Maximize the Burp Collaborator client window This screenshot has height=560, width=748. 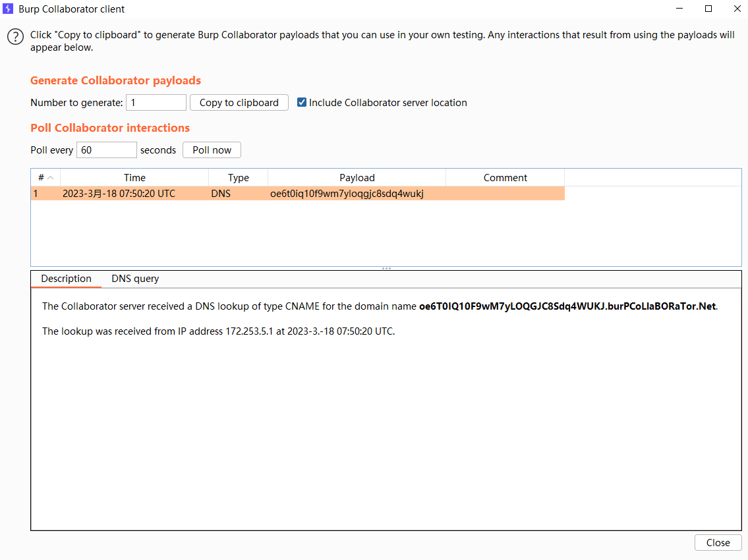[708, 9]
